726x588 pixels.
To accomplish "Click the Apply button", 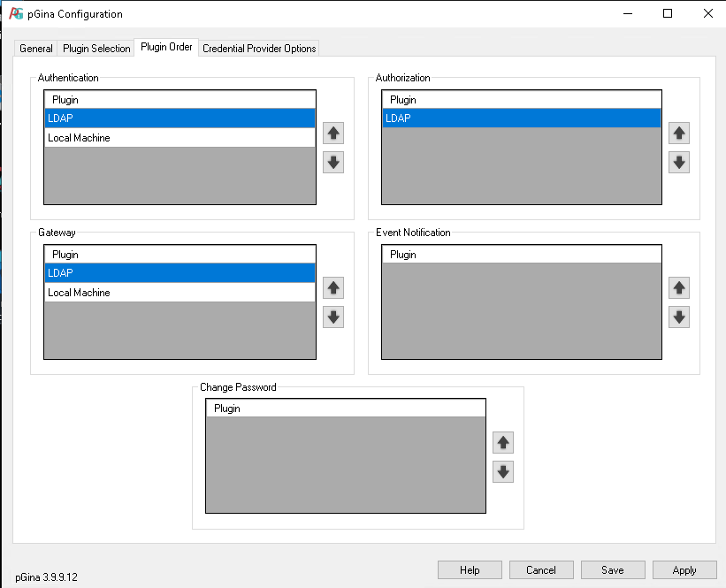I will tap(684, 570).
